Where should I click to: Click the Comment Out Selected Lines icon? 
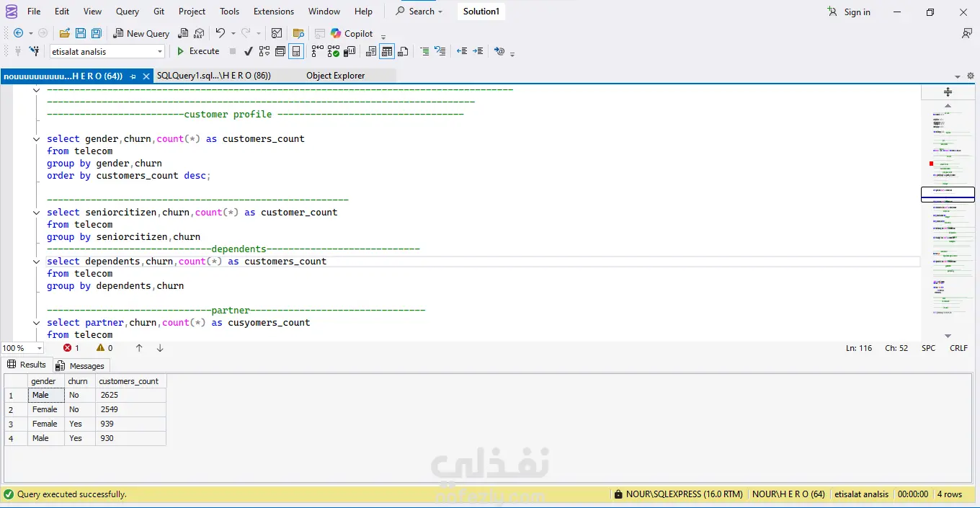[x=424, y=51]
